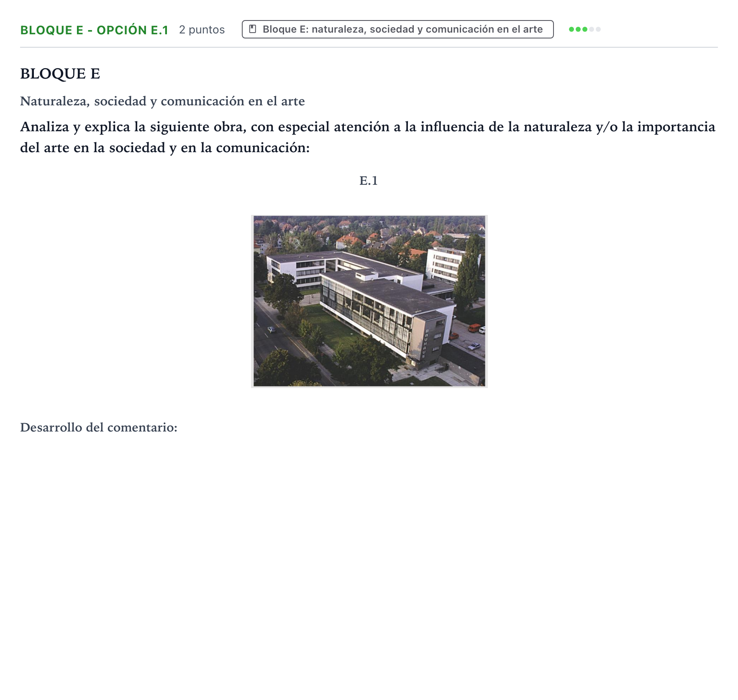Click the 'Analiza y explica la siguiente obra' question text
Image resolution: width=738 pixels, height=700 pixels.
click(368, 137)
